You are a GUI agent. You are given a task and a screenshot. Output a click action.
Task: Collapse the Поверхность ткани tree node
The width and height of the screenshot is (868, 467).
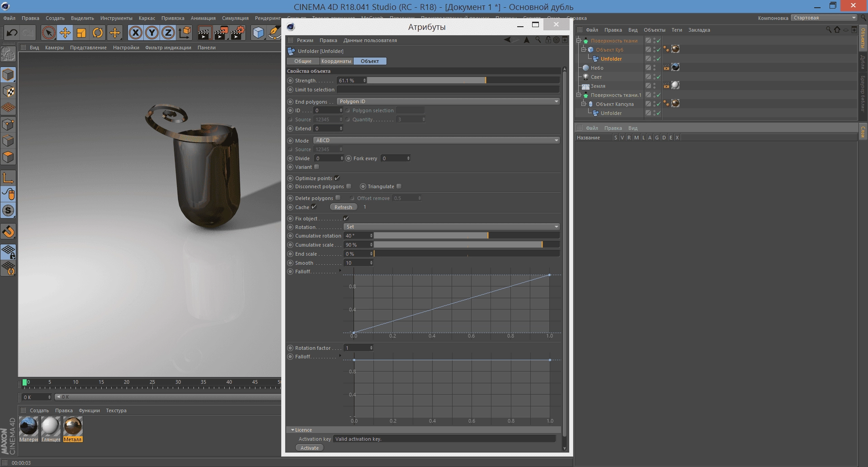[x=578, y=41]
